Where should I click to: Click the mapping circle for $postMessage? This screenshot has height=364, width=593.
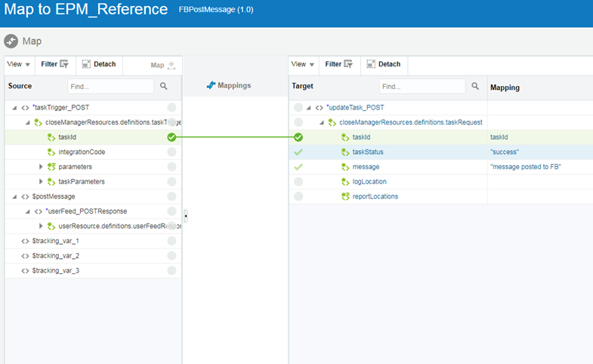171,196
